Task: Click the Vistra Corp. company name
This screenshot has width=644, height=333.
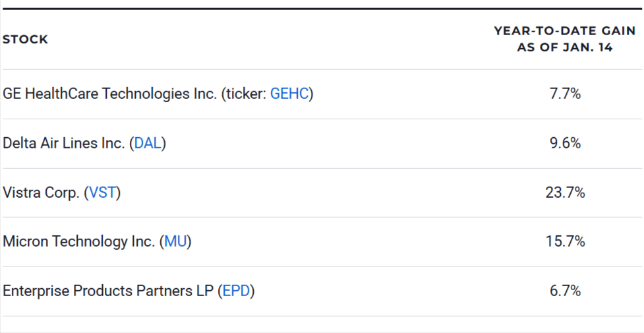Action: pos(41,193)
